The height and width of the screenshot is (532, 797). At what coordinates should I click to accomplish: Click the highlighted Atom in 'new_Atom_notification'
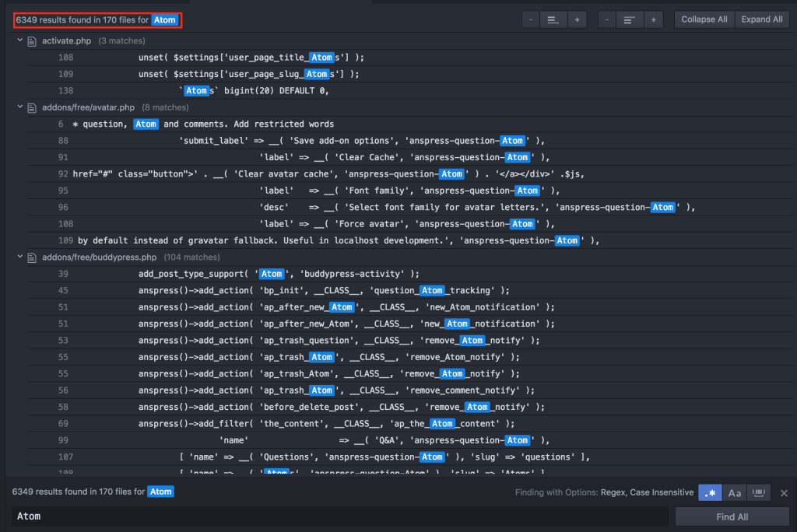457,324
